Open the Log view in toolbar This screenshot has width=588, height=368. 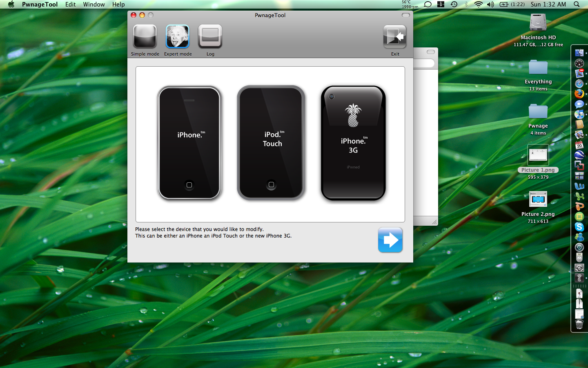[x=210, y=36]
